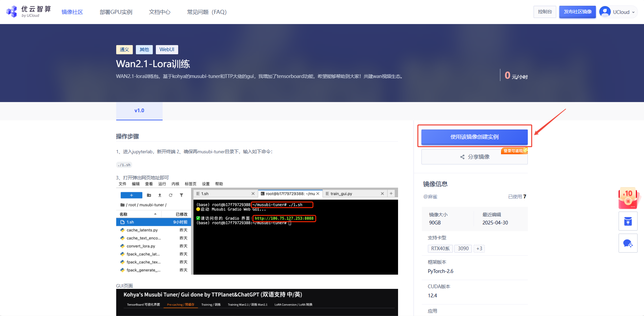Click the share icon beside 分享镜像
644x316 pixels.
[x=462, y=157]
